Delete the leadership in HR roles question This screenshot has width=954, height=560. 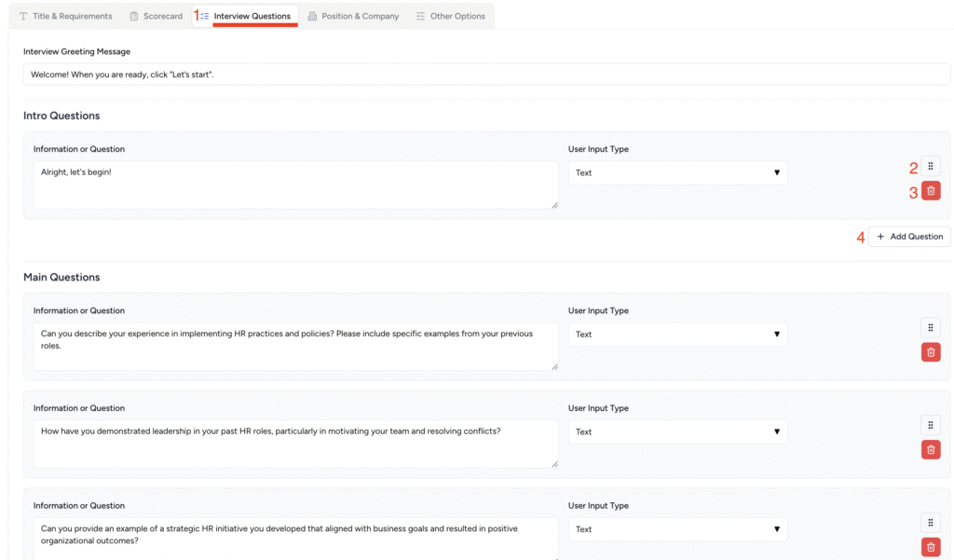[931, 450]
